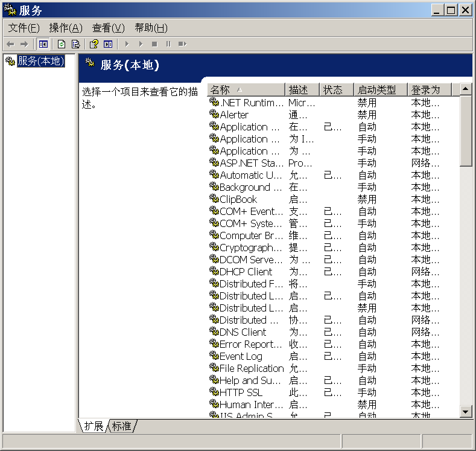Select the Cryptograph... service row
This screenshot has height=451, width=476.
point(334,248)
